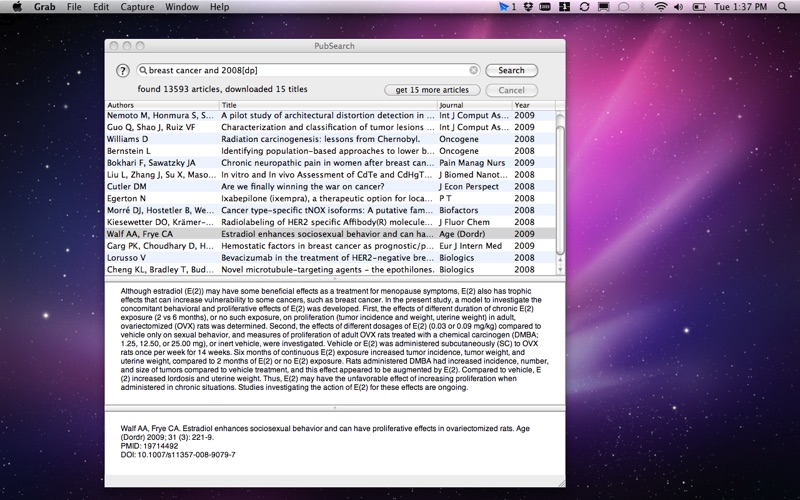Open Spotlight search in the menu bar
The width and height of the screenshot is (800, 500).
pos(782,7)
